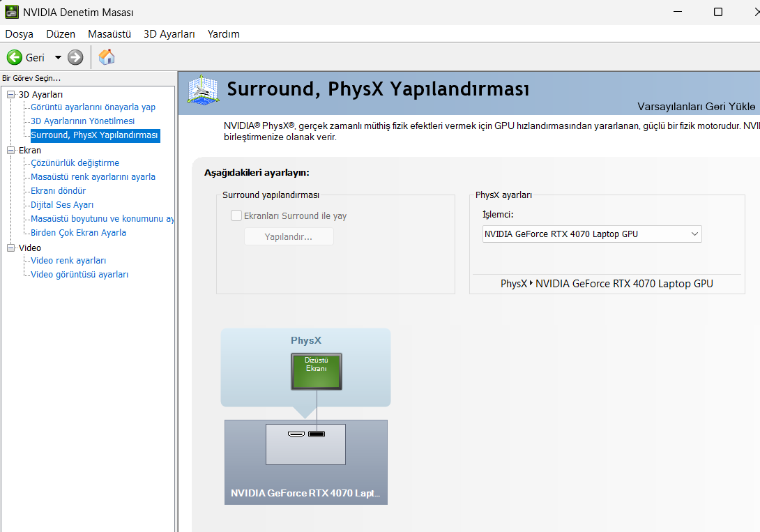The width and height of the screenshot is (760, 532).
Task: Click Varsayılanları Geri Yükle link
Action: [x=696, y=107]
